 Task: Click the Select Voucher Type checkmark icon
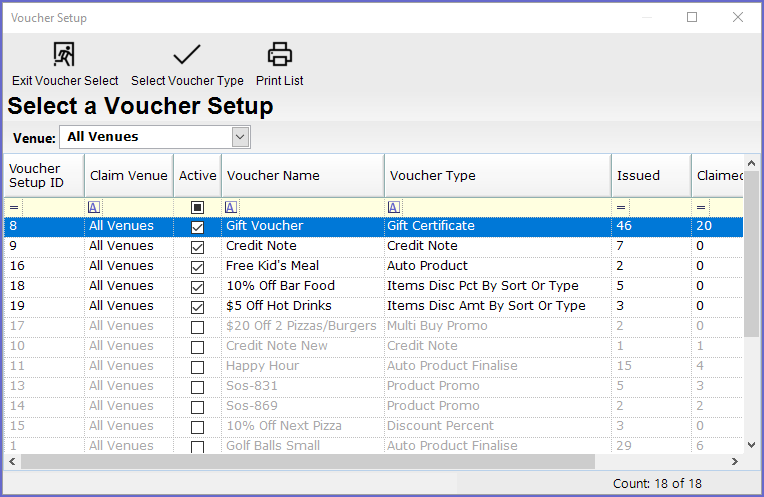point(187,55)
